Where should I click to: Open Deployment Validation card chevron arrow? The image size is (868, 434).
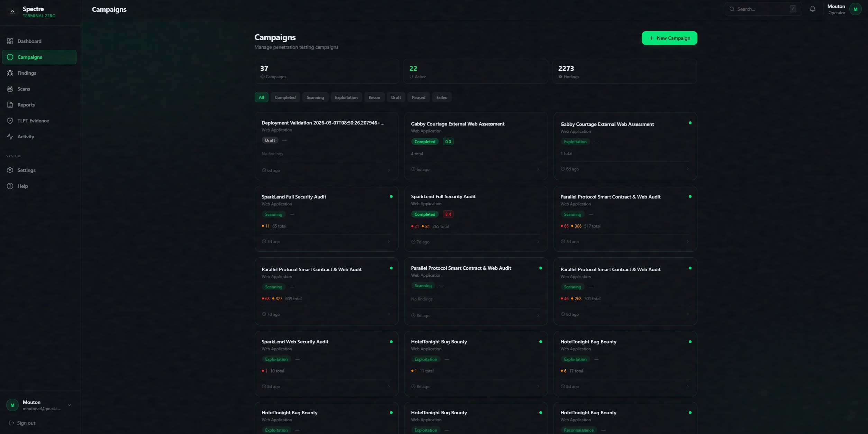pyautogui.click(x=389, y=170)
